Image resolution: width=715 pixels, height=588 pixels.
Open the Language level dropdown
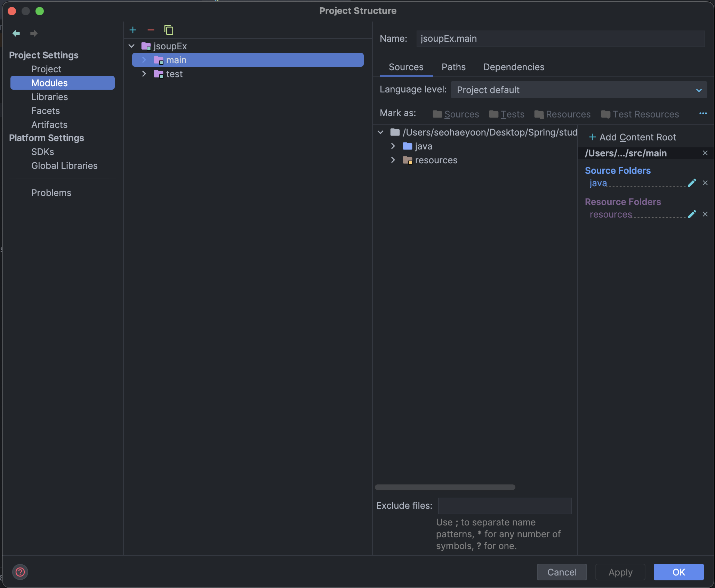click(579, 90)
